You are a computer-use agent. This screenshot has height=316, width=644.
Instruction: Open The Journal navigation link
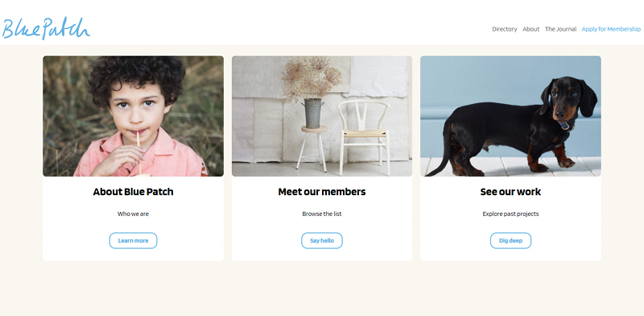tap(560, 29)
